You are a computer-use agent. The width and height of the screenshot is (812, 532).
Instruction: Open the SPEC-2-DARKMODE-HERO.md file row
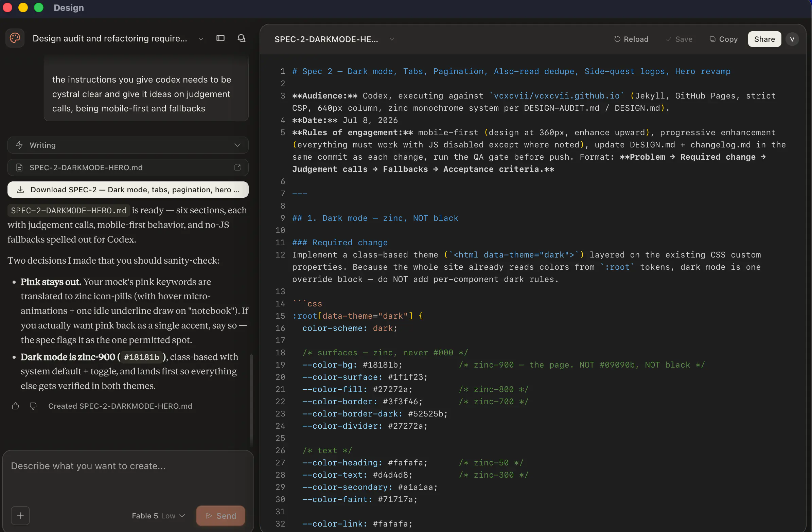(128, 167)
